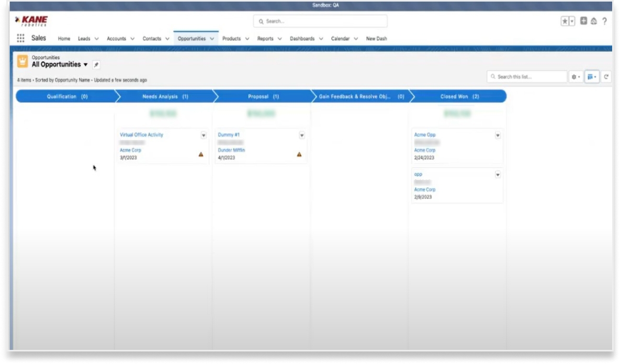This screenshot has width=620, height=364.
Task: Open actions dropdown on Acme Opp card
Action: tap(498, 135)
